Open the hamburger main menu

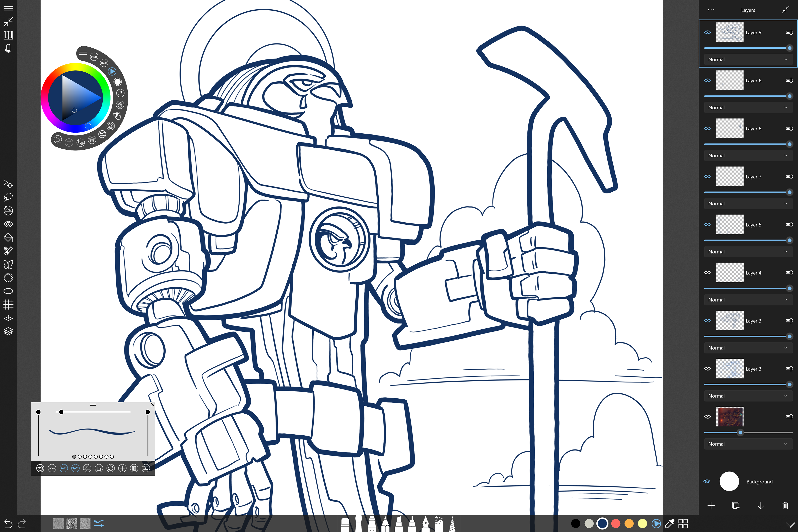pyautogui.click(x=8, y=8)
